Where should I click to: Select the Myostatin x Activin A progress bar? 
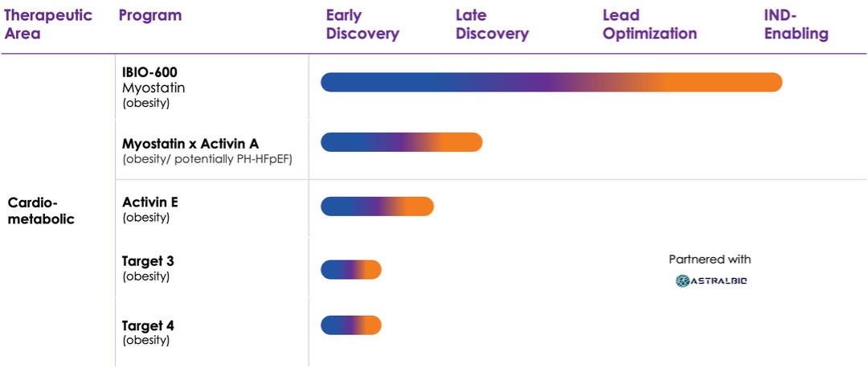pyautogui.click(x=401, y=142)
